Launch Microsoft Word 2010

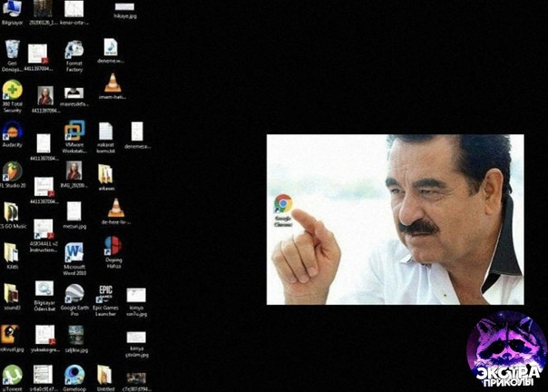(73, 251)
